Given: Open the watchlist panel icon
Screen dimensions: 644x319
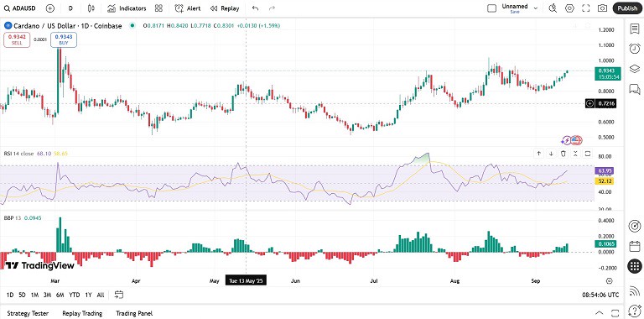Looking at the screenshot, I should click(x=635, y=29).
